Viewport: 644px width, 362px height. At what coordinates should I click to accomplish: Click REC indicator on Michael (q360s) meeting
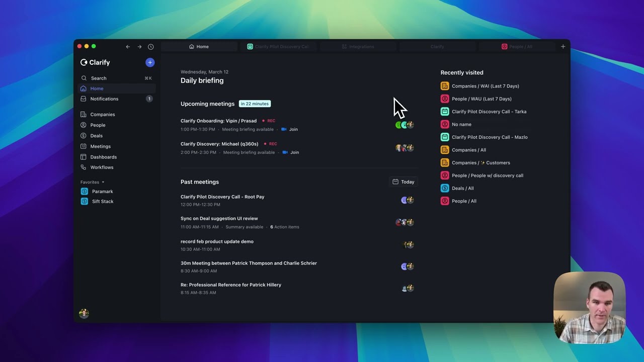[x=271, y=144]
